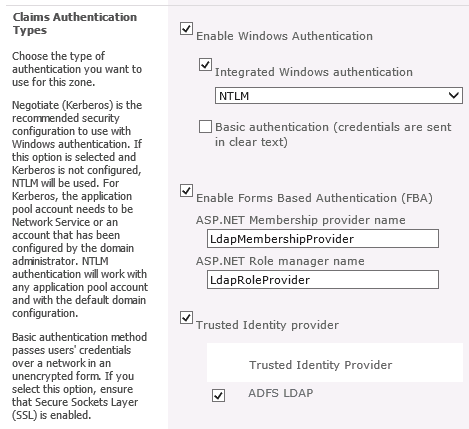The image size is (469, 429).
Task: Click the 'ASP.NET Membership provider name' label
Action: click(301, 220)
